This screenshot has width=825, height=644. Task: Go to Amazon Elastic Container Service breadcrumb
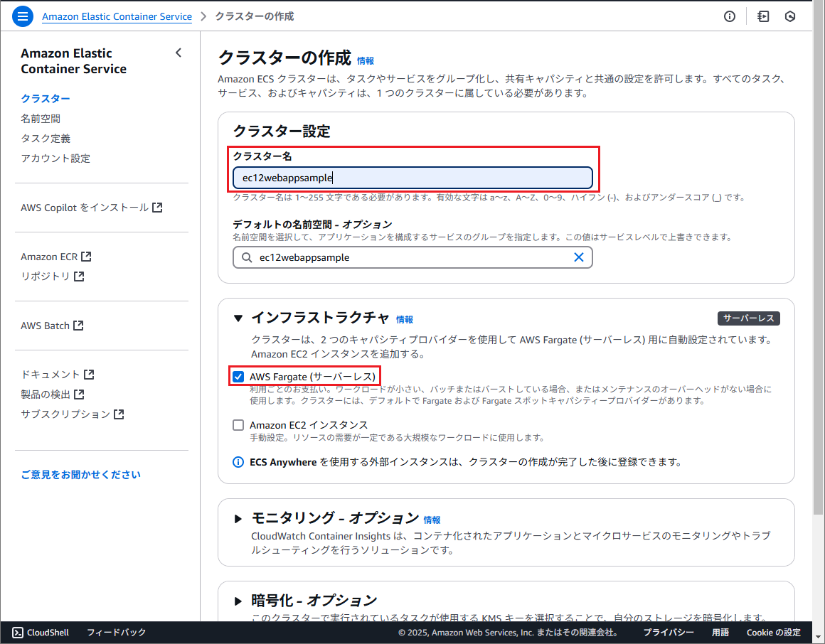pyautogui.click(x=117, y=16)
